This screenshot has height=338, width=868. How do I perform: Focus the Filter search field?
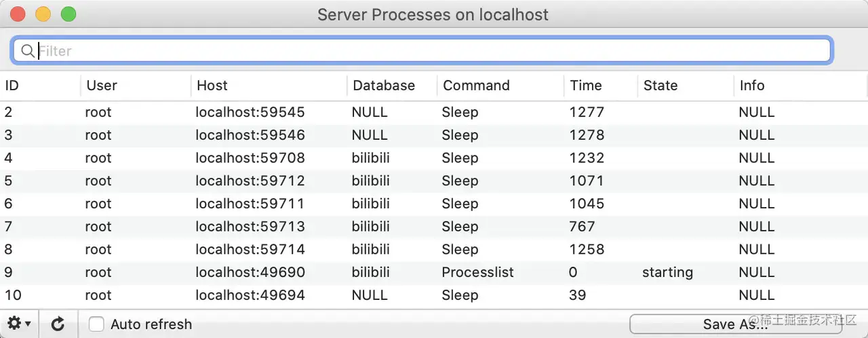point(422,51)
